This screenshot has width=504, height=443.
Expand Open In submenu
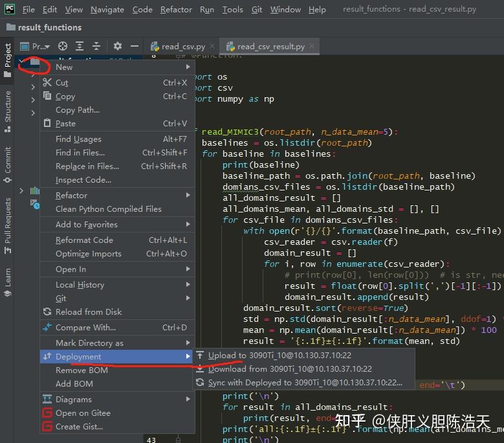coord(117,269)
